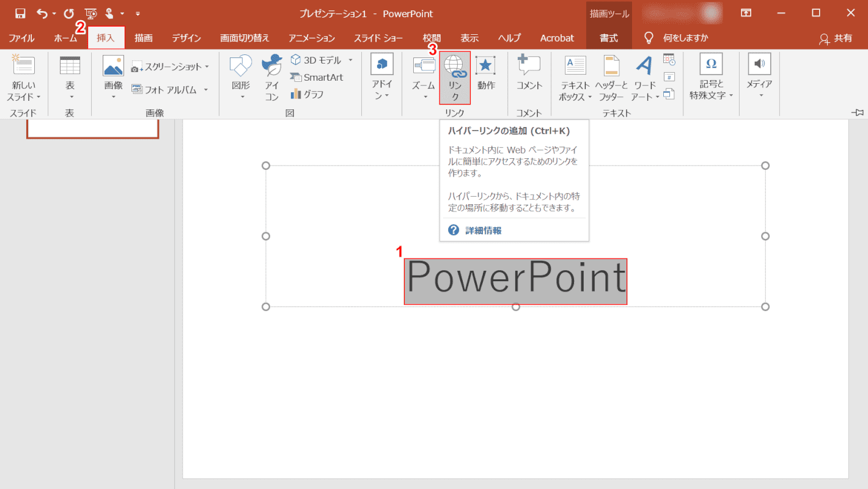Insert a new slide (新しいスライド)
The height and width of the screenshot is (489, 868).
[24, 78]
